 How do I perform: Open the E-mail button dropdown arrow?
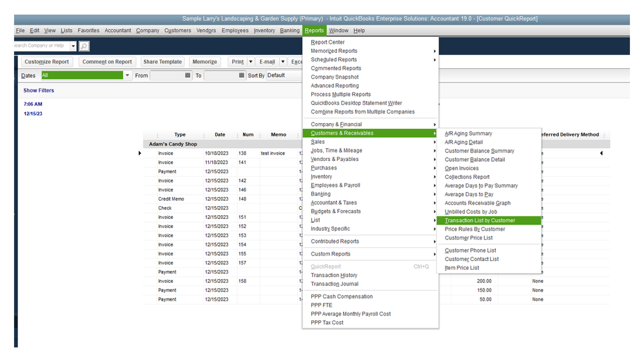[x=282, y=62]
